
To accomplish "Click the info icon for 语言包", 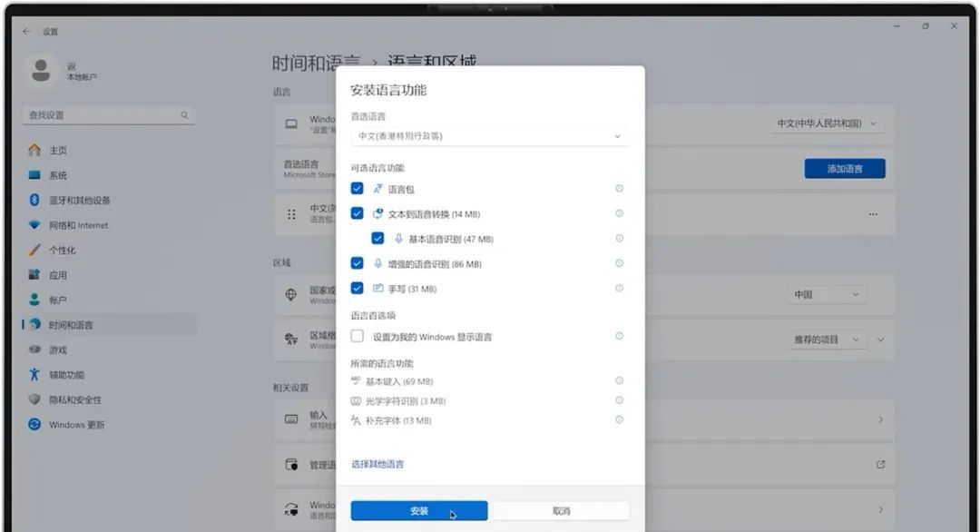I will pos(619,188).
